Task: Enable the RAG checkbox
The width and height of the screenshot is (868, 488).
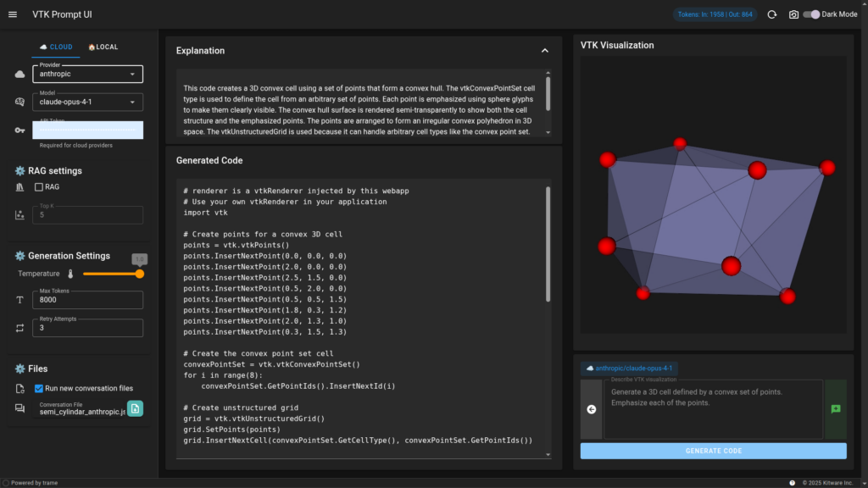Action: pyautogui.click(x=39, y=187)
